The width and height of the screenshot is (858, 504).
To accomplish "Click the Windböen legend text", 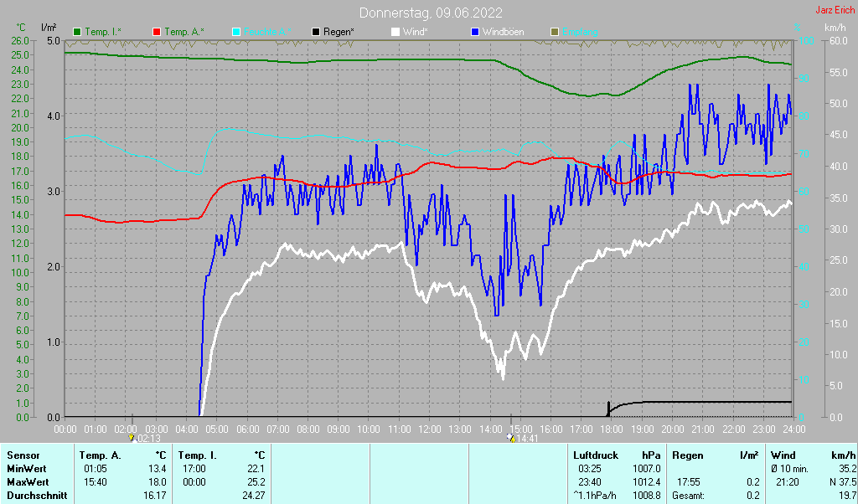I will click(x=503, y=32).
